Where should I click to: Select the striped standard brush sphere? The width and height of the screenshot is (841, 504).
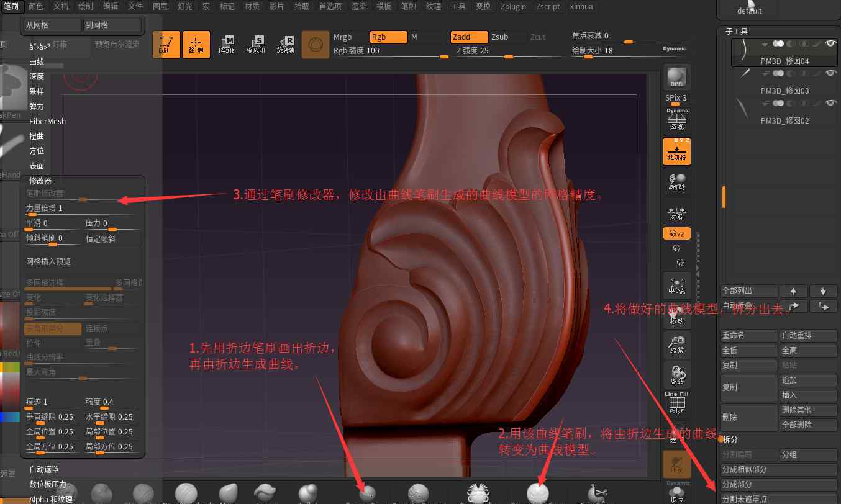point(186,493)
